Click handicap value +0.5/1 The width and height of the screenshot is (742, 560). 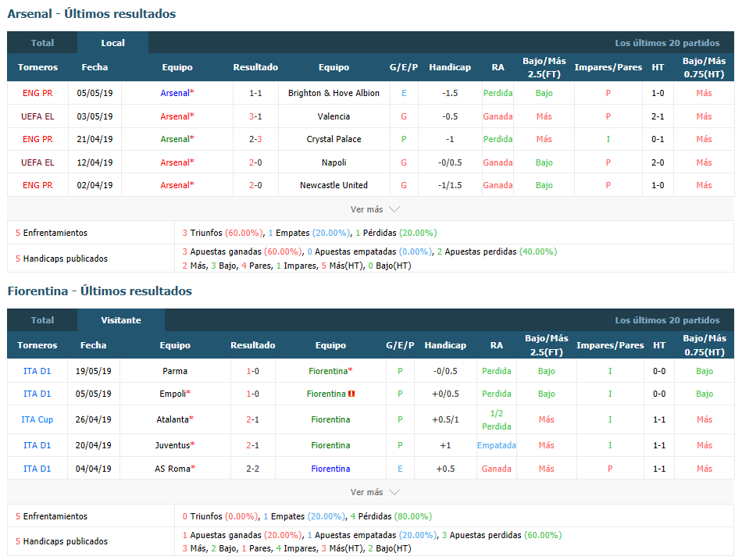[445, 419]
